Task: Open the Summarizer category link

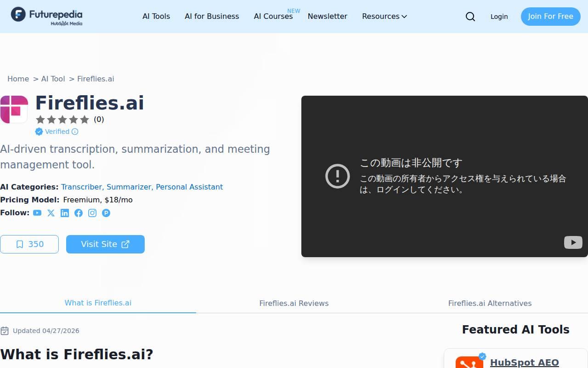Action: pyautogui.click(x=129, y=187)
